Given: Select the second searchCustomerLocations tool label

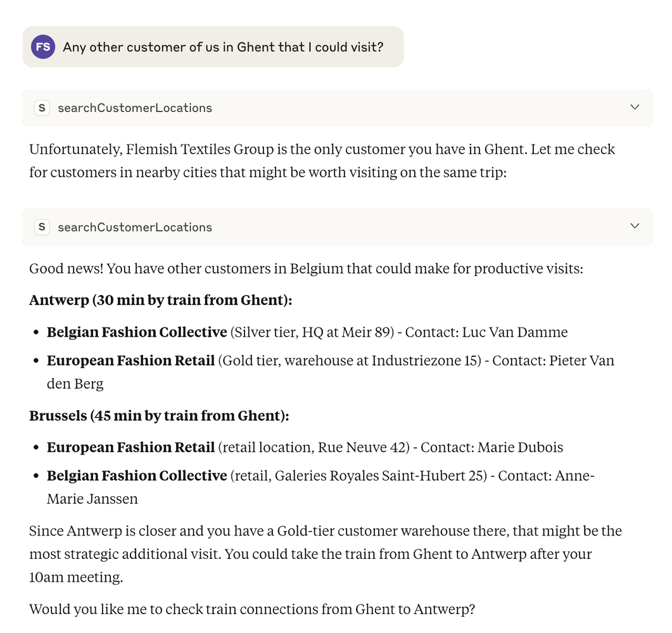Looking at the screenshot, I should 135,227.
